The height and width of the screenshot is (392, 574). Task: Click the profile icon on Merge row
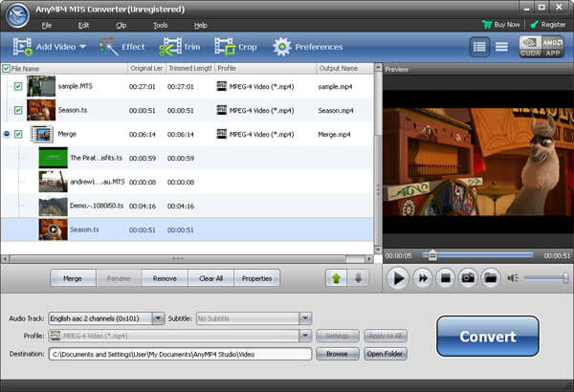[x=222, y=134]
